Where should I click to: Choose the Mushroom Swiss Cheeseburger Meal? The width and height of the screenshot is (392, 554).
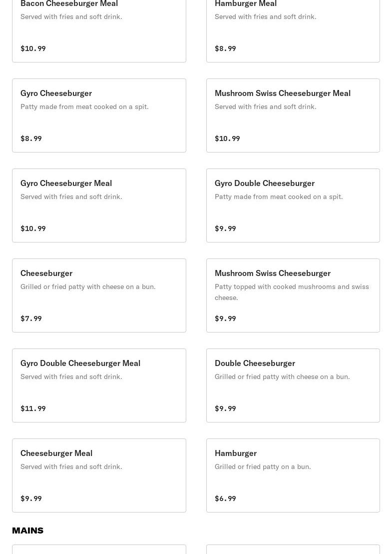click(x=293, y=115)
